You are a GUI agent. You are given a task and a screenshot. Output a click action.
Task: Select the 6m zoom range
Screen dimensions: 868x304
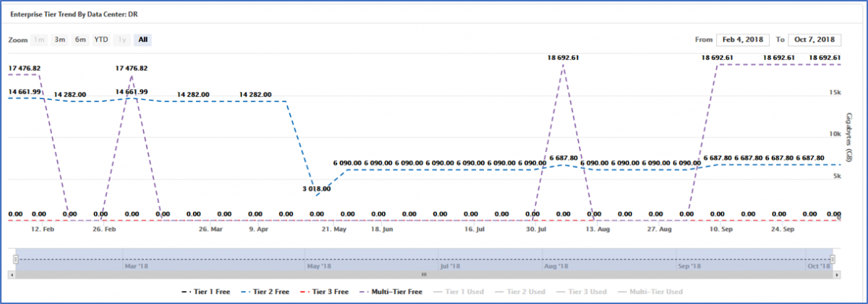pyautogui.click(x=80, y=40)
